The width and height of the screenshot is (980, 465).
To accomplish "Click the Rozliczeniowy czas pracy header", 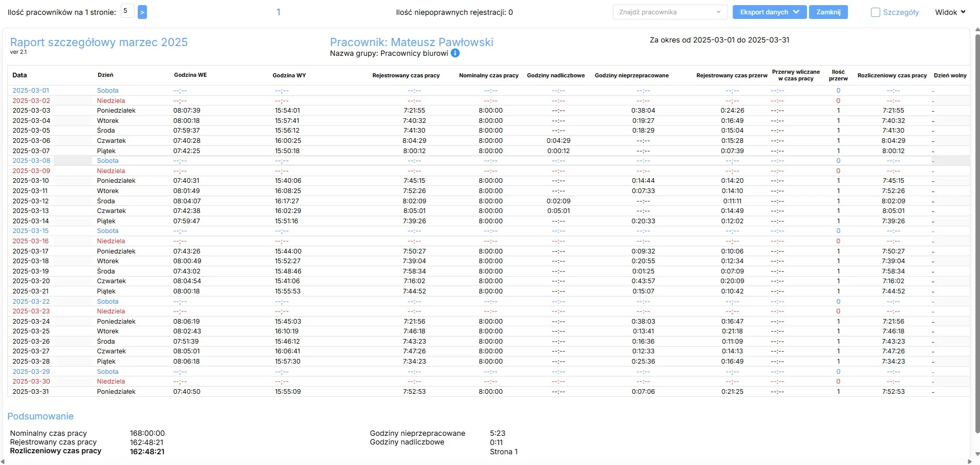I will 892,75.
